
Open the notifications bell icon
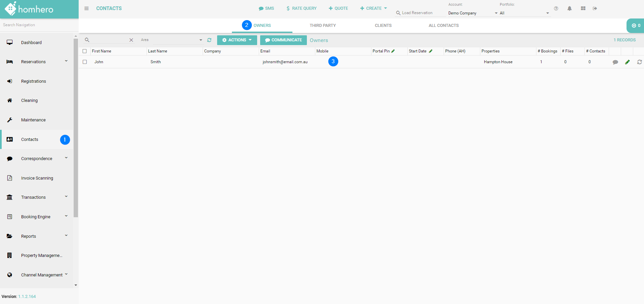(x=569, y=8)
